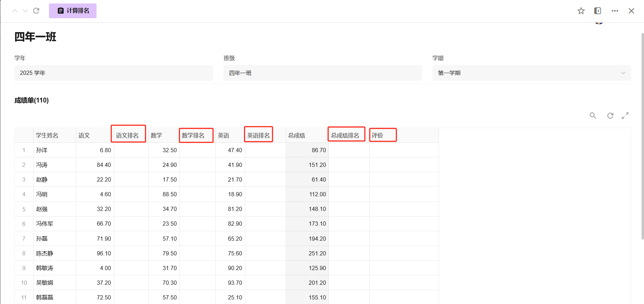The height and width of the screenshot is (304, 644).
Task: Click the 计算排名 button
Action: point(73,11)
